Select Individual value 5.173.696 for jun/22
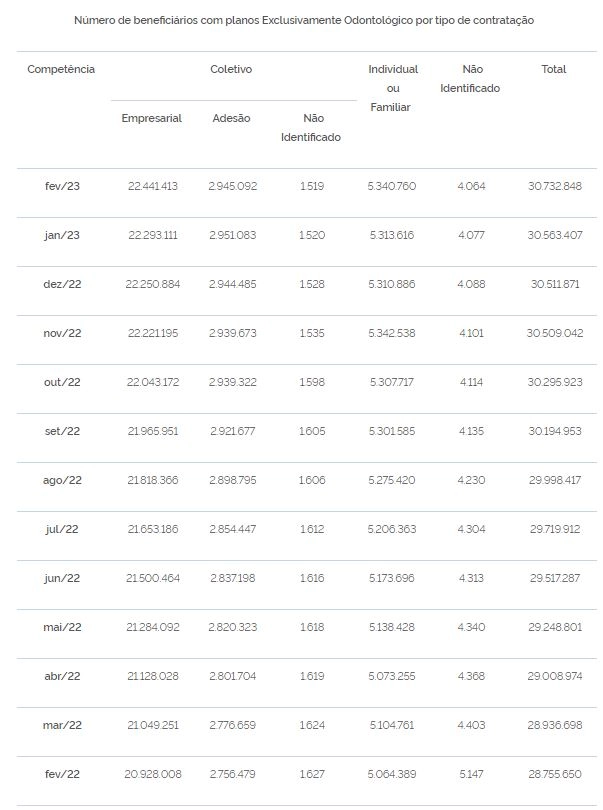The height and width of the screenshot is (810, 603). (392, 578)
